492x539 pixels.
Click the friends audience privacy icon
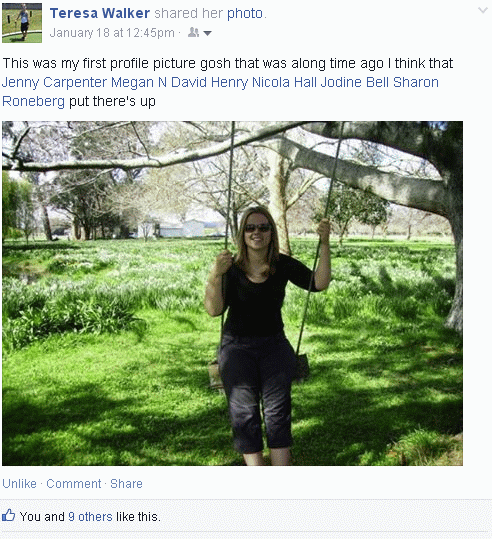click(194, 32)
